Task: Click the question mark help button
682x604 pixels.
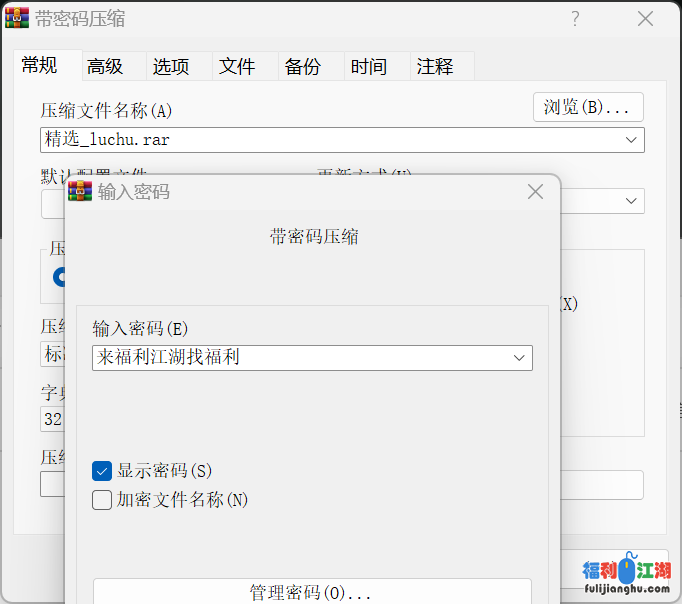Action: (x=575, y=19)
